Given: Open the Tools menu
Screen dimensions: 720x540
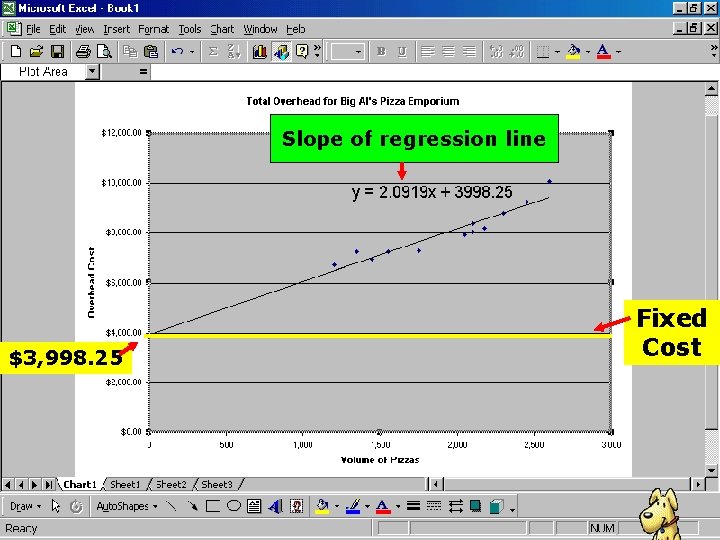Looking at the screenshot, I should [190, 29].
